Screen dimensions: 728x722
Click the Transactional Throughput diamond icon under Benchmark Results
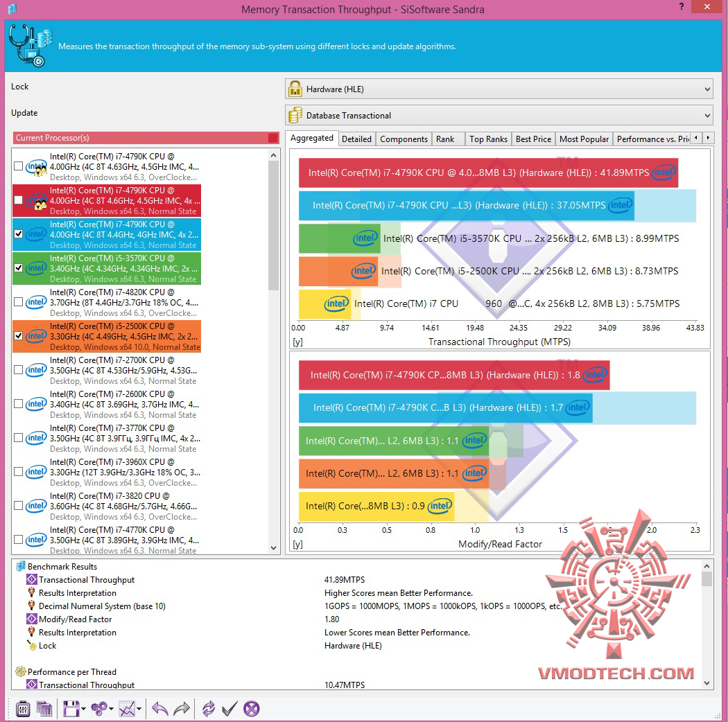tap(32, 579)
